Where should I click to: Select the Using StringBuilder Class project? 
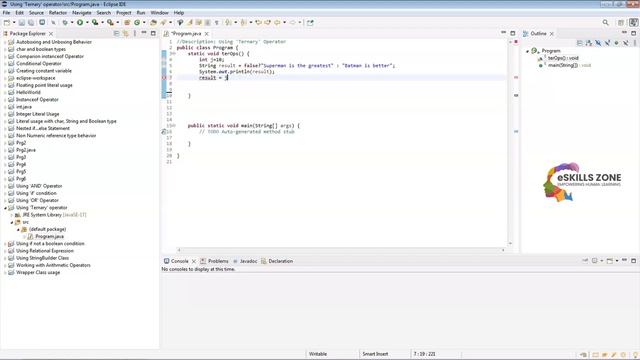coord(42,258)
